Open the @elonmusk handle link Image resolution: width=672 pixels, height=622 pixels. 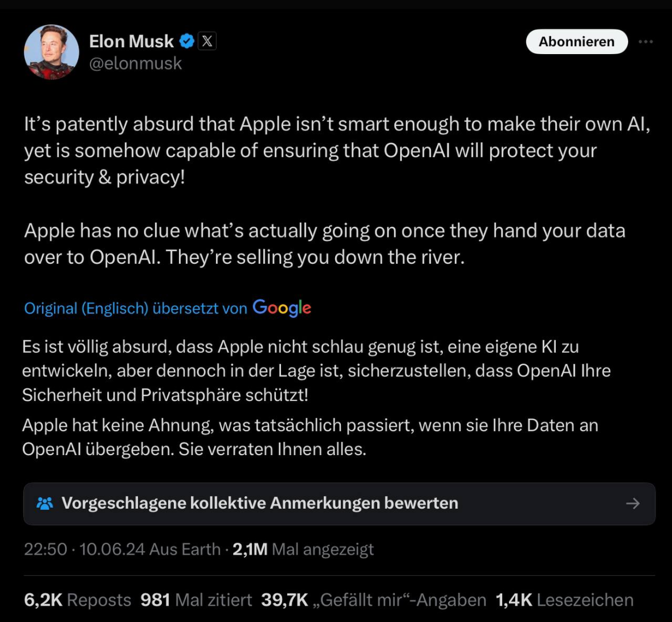[135, 63]
